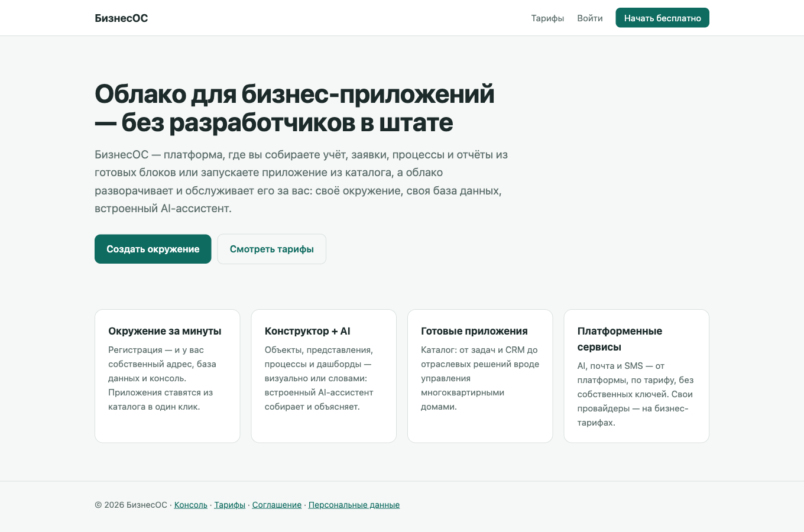Click the card text starting Объекты, представления

click(x=319, y=378)
